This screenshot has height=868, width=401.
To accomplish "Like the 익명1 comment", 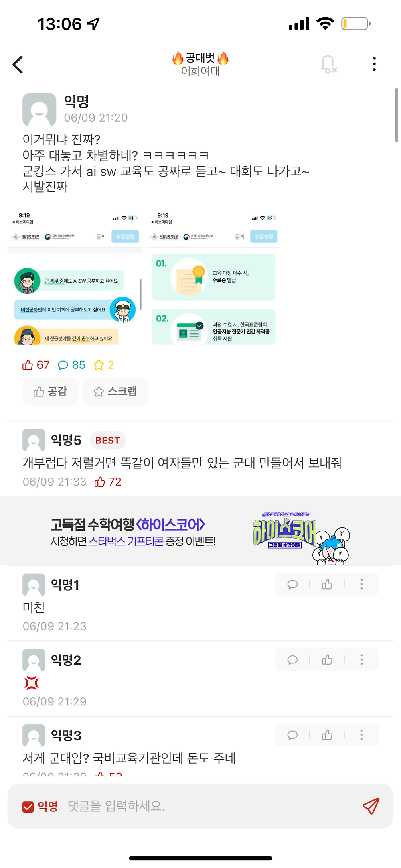I will click(x=327, y=584).
